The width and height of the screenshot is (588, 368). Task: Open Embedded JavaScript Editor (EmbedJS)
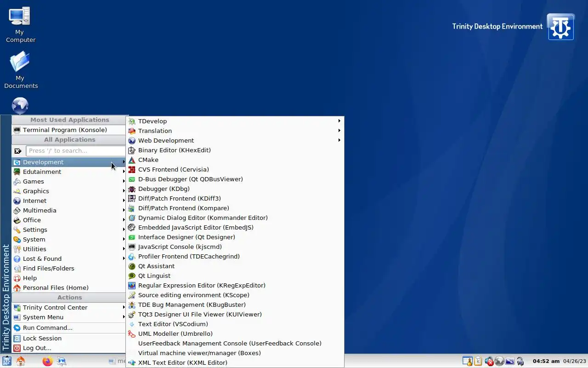pos(235,227)
